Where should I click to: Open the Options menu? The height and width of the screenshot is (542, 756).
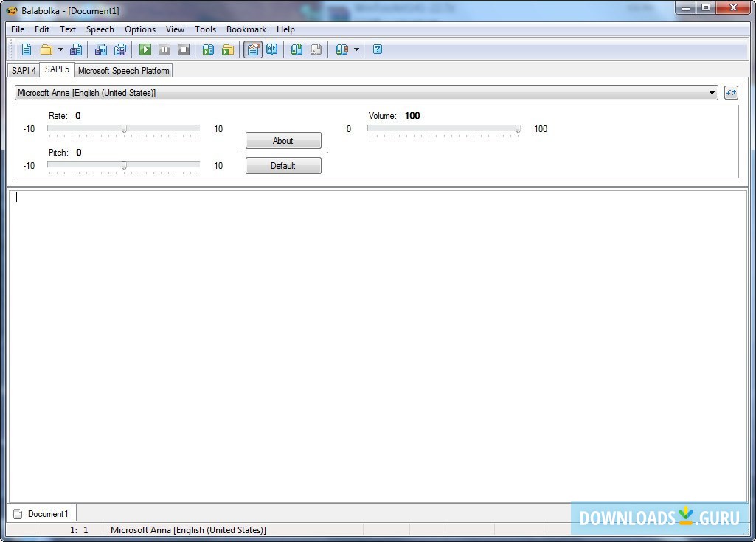click(x=140, y=29)
